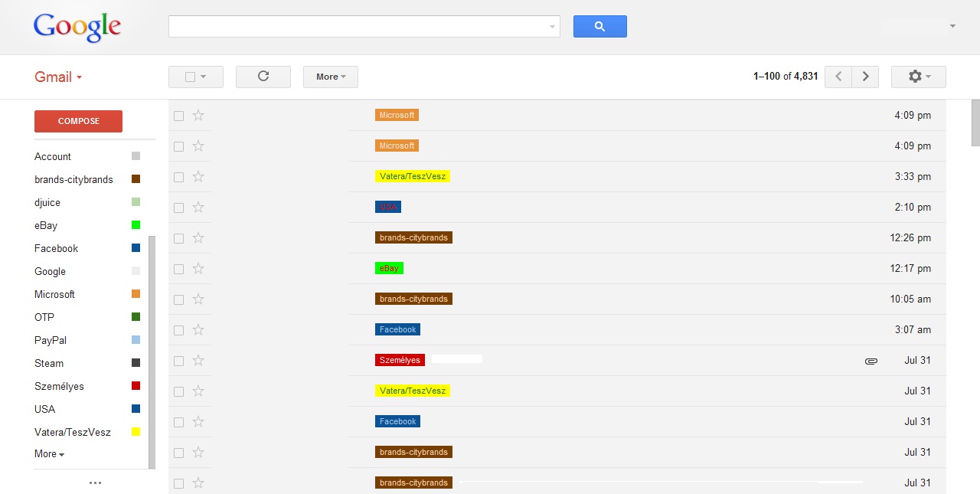Tick checkbox for first Microsoft email

tap(178, 116)
